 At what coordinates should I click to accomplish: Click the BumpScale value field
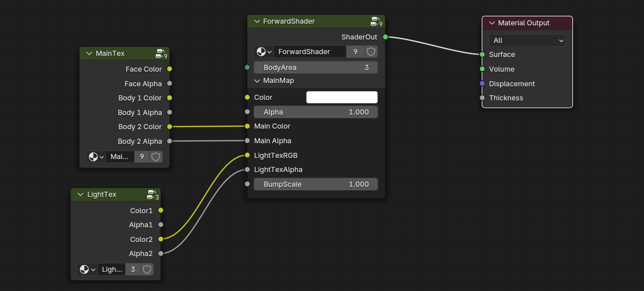[316, 184]
